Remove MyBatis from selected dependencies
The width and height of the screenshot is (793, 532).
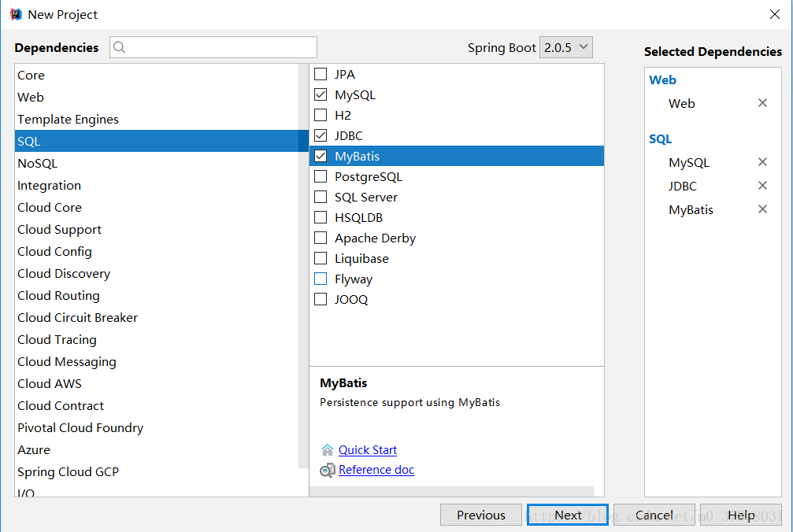point(762,209)
